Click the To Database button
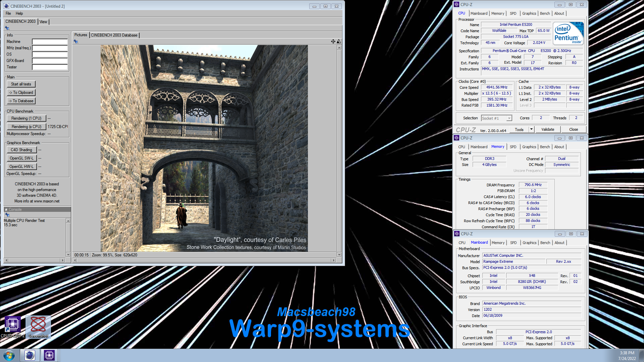The width and height of the screenshot is (644, 362). [21, 101]
